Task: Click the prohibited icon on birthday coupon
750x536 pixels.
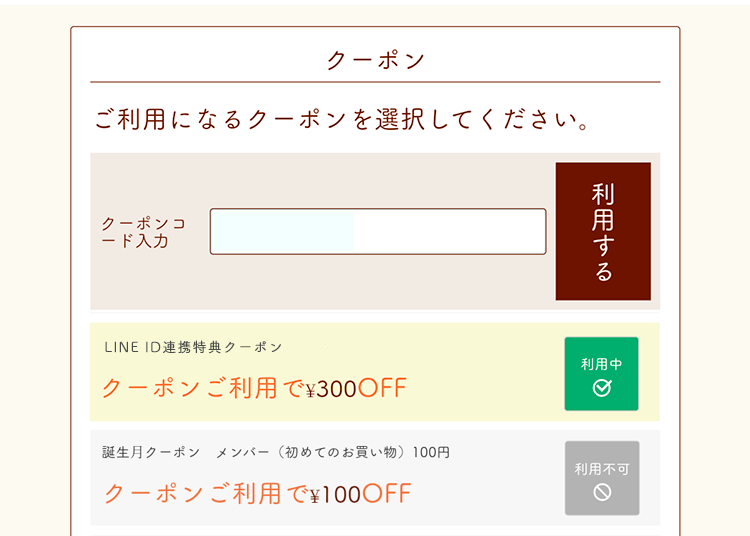Action: pyautogui.click(x=602, y=492)
